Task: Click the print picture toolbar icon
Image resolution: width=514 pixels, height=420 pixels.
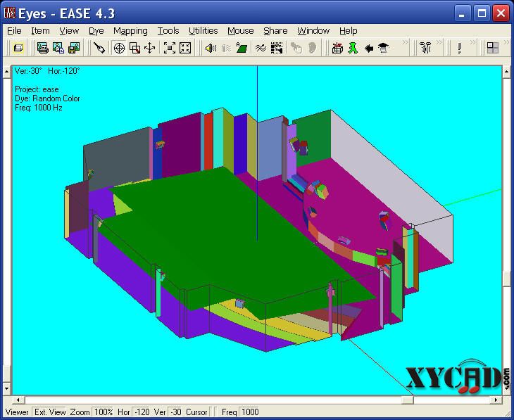Action: pos(43,48)
